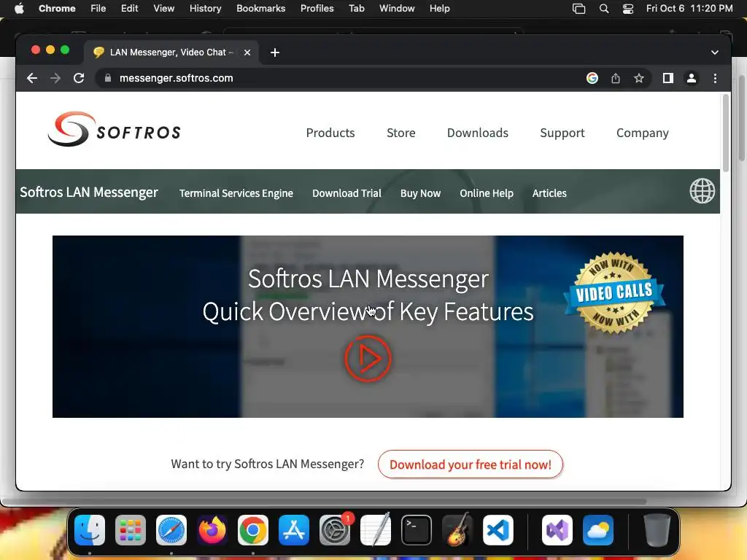The height and width of the screenshot is (560, 747).
Task: Click the lock site info icon
Action: coord(108,78)
